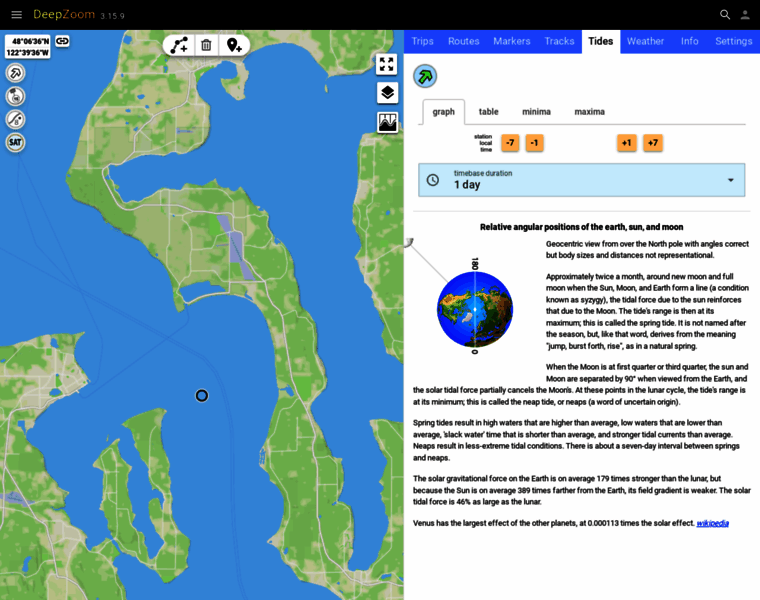Add a new marker pin
The width and height of the screenshot is (760, 600).
pos(234,46)
